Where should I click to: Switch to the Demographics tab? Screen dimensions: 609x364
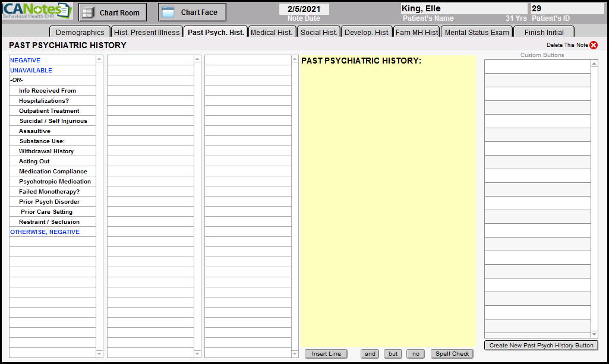[x=80, y=33]
